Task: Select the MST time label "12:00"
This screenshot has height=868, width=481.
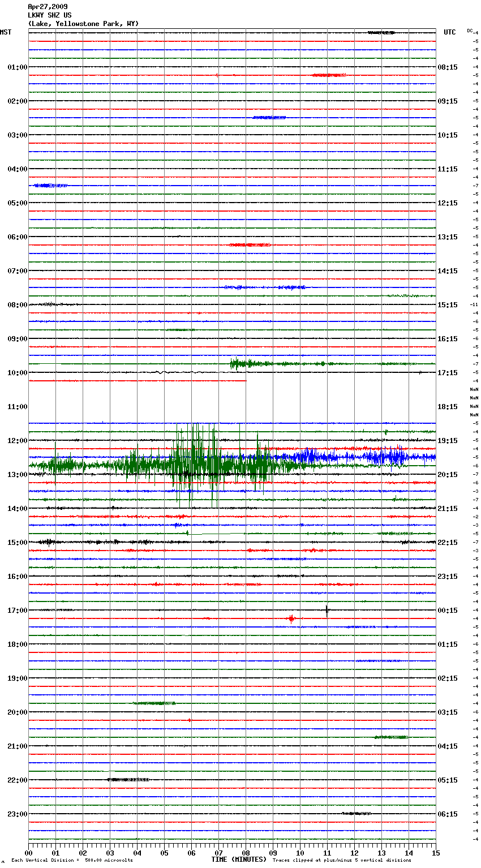Action: coord(18,441)
